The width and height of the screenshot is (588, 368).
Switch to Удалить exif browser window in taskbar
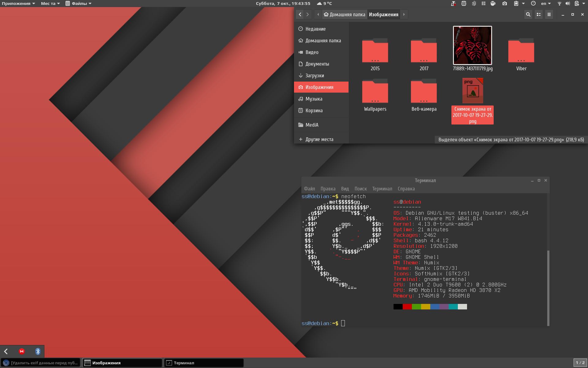[x=40, y=363]
